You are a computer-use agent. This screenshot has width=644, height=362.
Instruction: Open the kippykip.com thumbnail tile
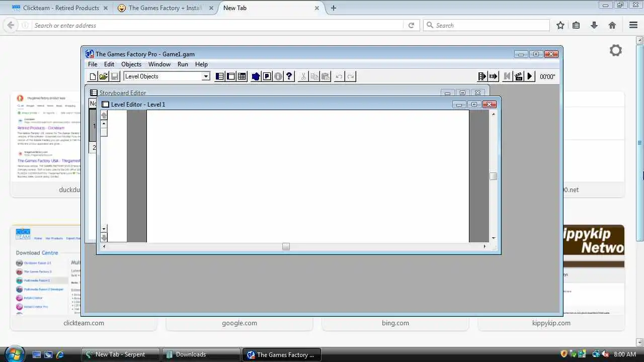click(551, 278)
